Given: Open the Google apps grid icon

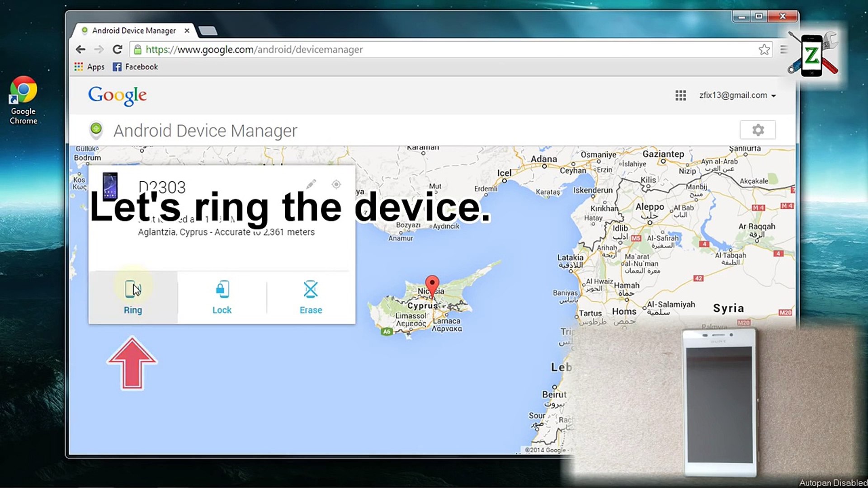Looking at the screenshot, I should pyautogui.click(x=680, y=95).
